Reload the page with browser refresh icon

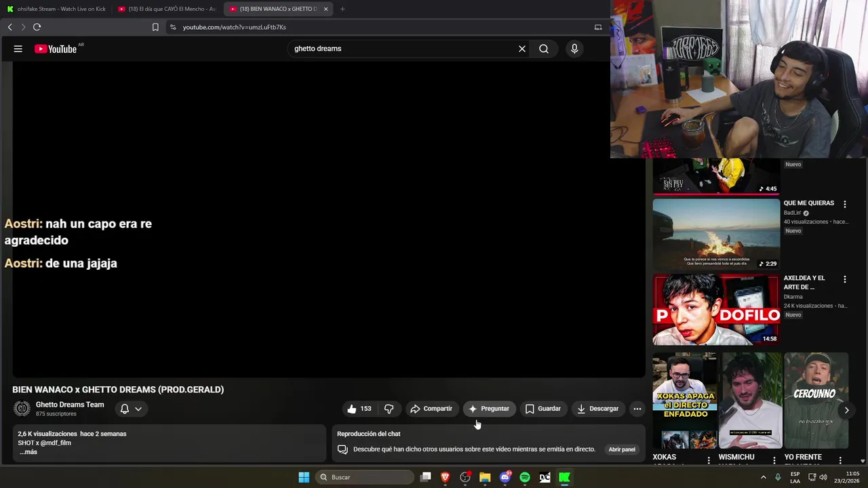(37, 27)
